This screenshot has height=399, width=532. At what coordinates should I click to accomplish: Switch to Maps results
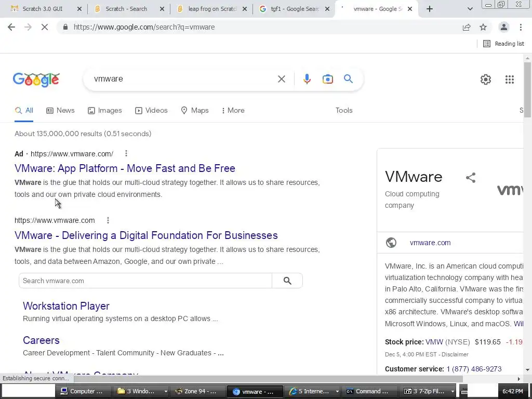[x=195, y=110]
